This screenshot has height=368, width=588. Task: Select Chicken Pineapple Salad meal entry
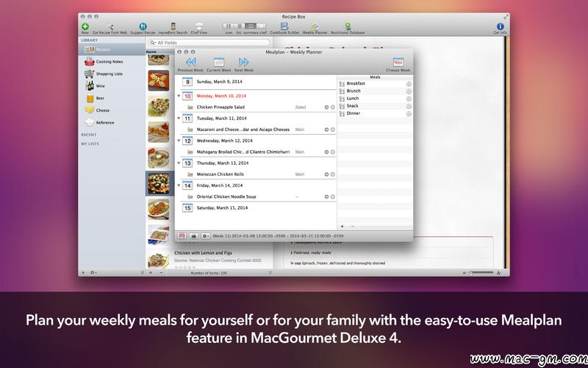pyautogui.click(x=257, y=107)
